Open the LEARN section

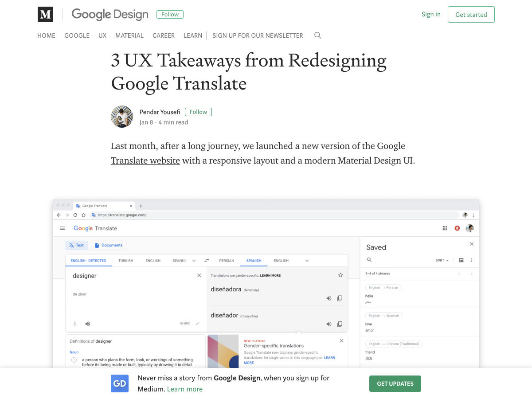point(193,35)
